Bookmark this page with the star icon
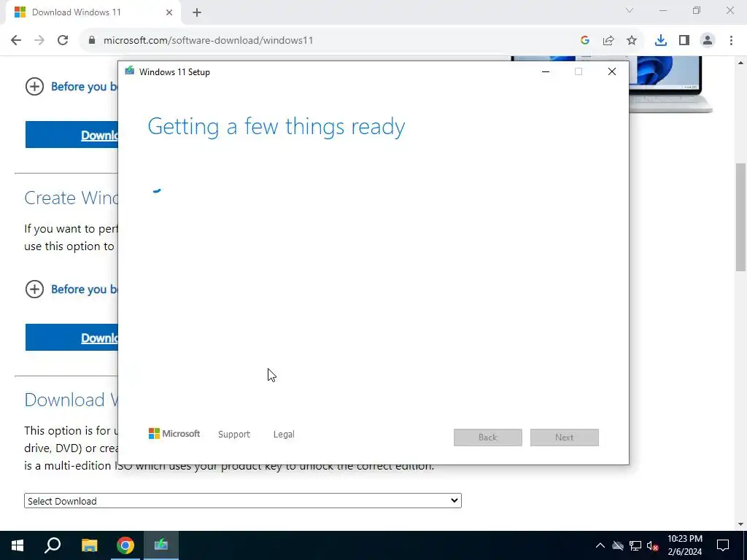747x560 pixels. (632, 41)
